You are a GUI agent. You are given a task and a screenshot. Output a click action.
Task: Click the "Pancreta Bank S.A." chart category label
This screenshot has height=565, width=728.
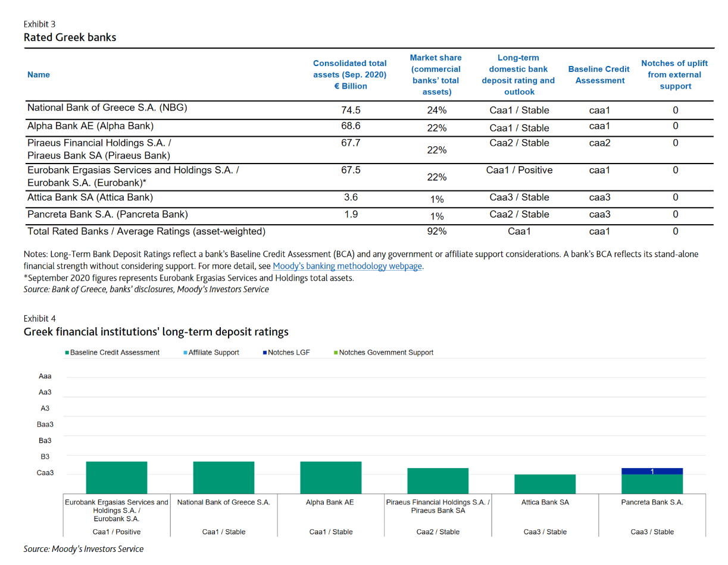coord(652,502)
